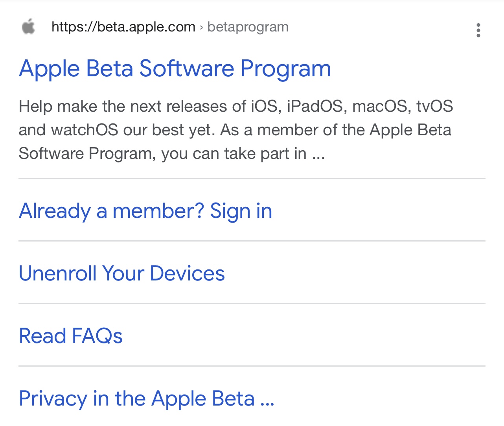
Task: Tap the 'Sign in' sitelink text
Action: (241, 211)
